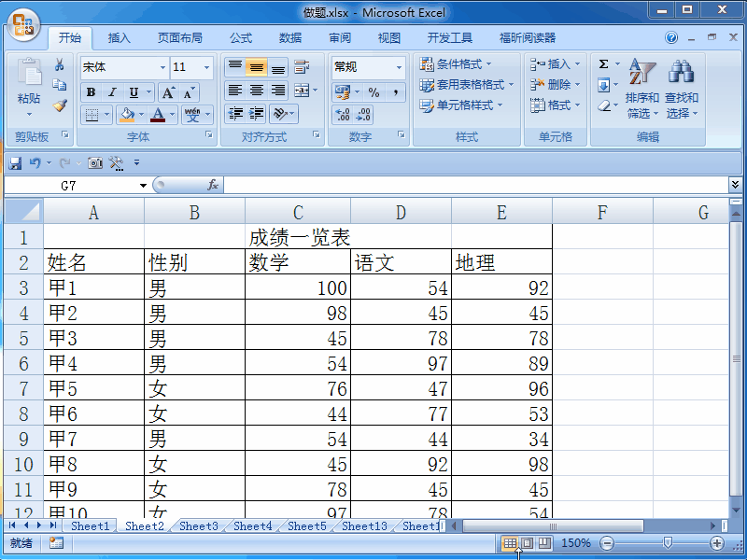
Task: Click the Paste clipboard icon
Action: 29,74
